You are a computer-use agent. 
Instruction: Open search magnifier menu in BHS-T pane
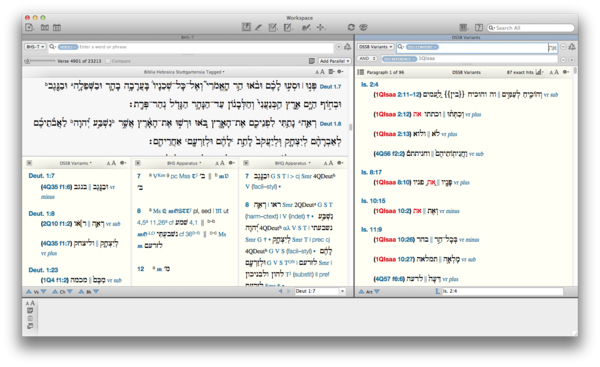[x=52, y=47]
